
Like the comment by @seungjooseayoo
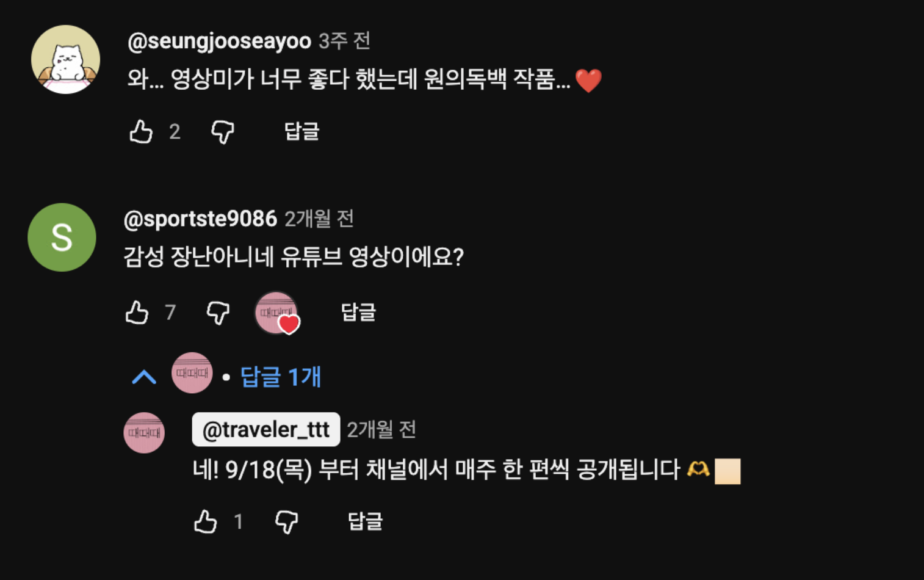(x=141, y=131)
